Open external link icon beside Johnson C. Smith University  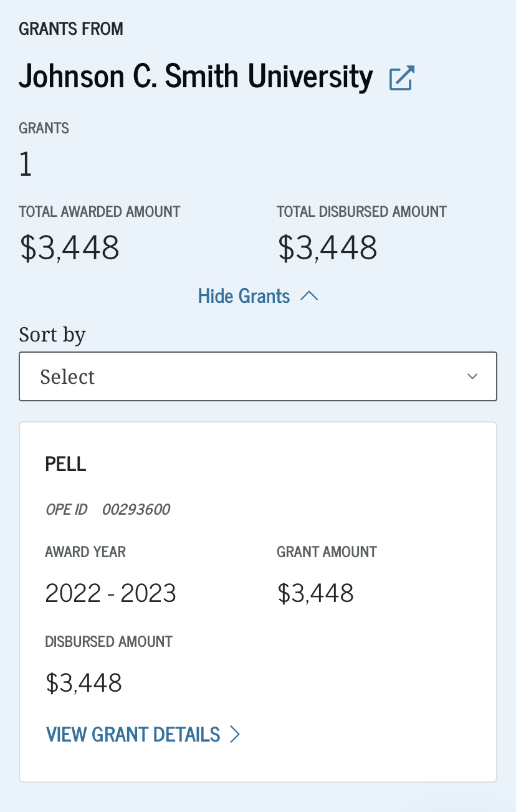click(402, 79)
